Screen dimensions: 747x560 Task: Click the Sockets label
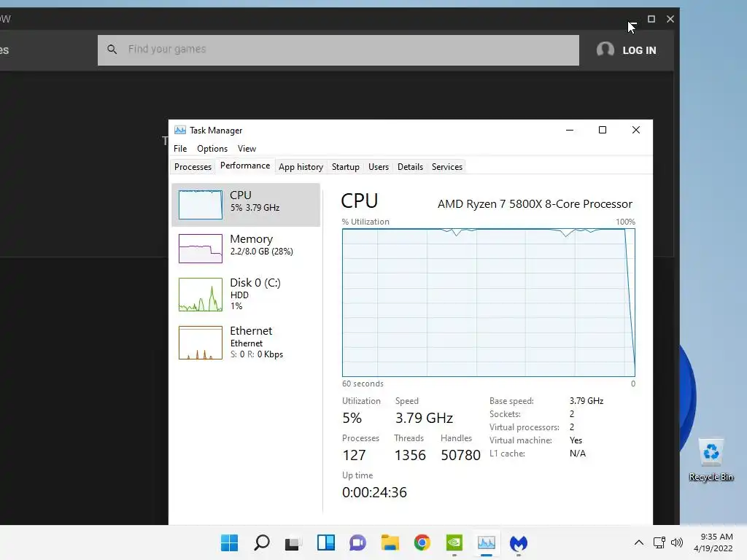tap(505, 414)
